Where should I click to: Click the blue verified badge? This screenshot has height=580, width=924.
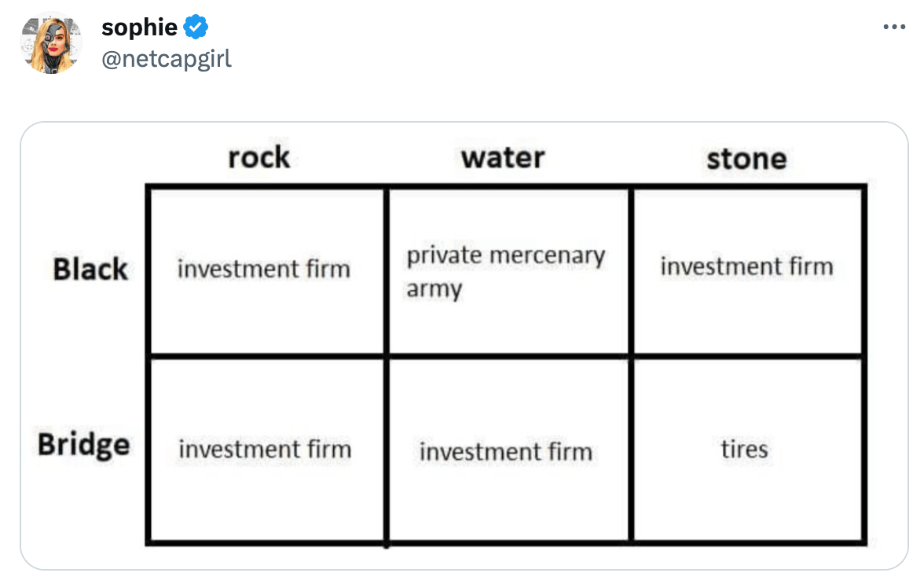click(x=196, y=28)
